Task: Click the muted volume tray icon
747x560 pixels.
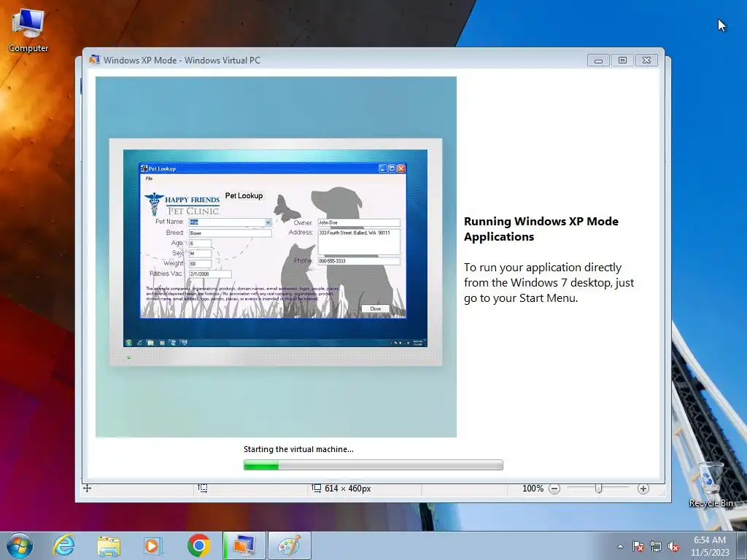Action: [673, 546]
